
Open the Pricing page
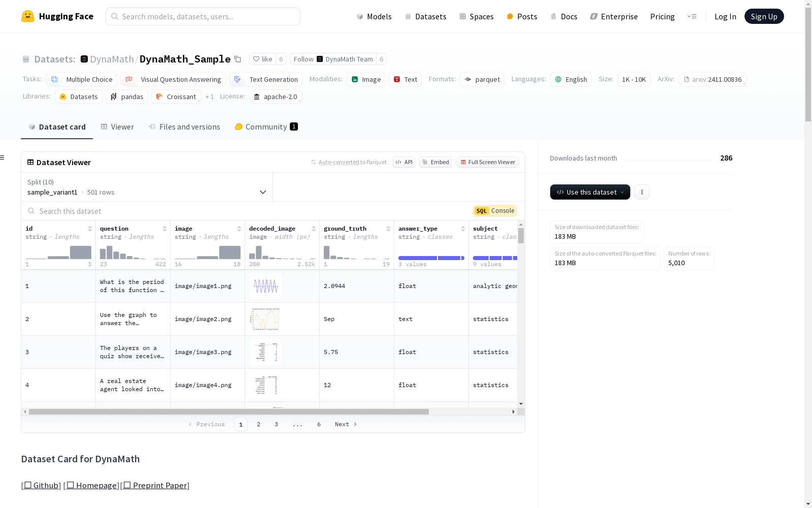point(662,16)
